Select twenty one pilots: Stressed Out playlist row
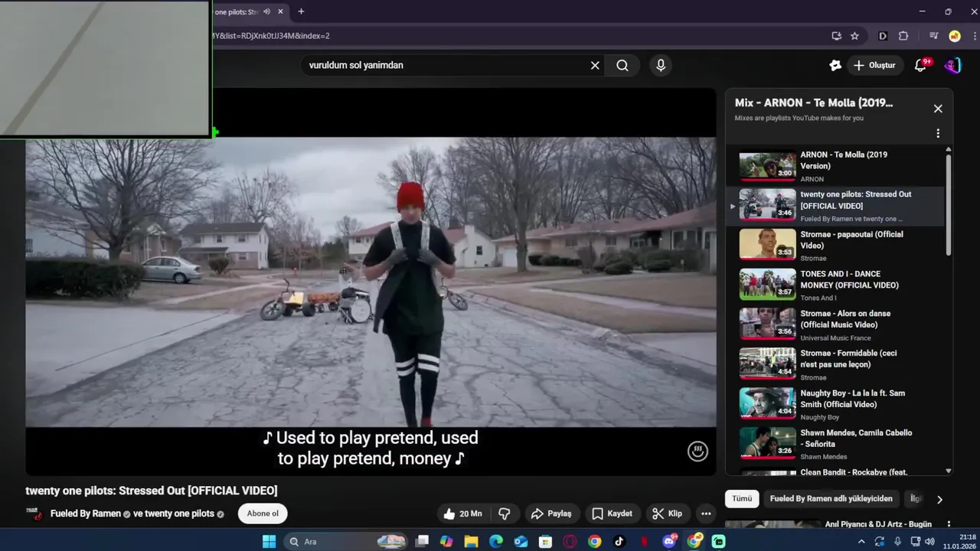The width and height of the screenshot is (980, 551). pyautogui.click(x=835, y=206)
